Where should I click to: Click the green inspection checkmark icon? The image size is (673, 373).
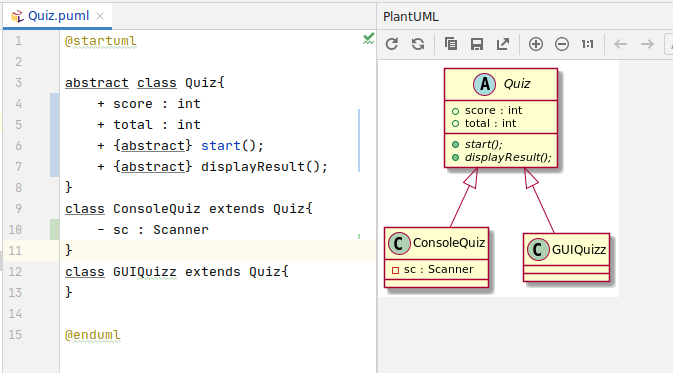tap(368, 39)
